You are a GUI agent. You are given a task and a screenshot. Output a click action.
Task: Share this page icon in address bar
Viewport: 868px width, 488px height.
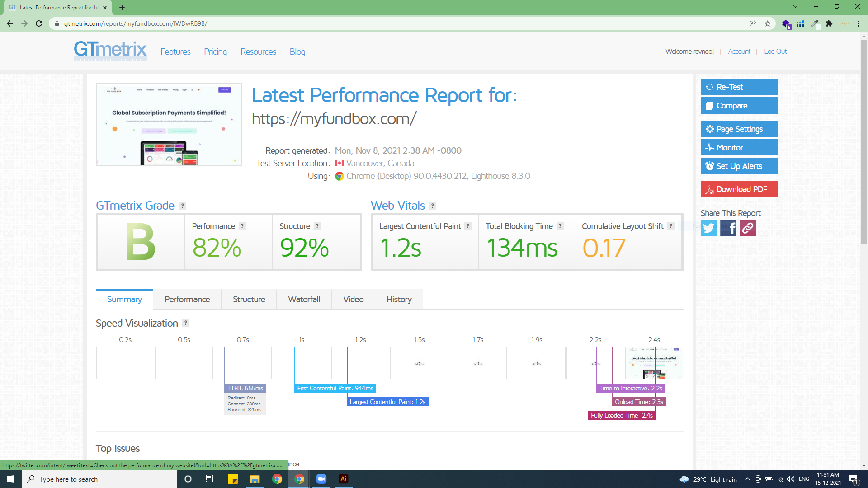753,23
